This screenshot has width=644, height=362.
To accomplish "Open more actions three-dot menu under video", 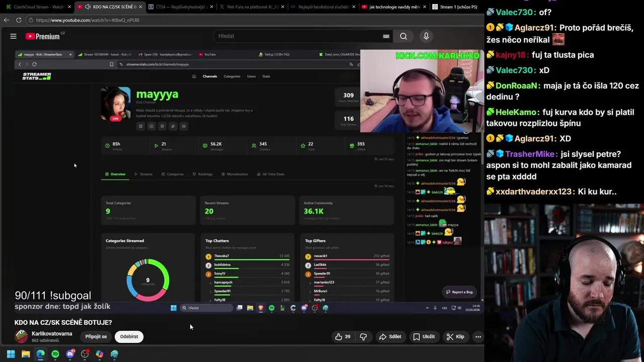I will pos(478,337).
